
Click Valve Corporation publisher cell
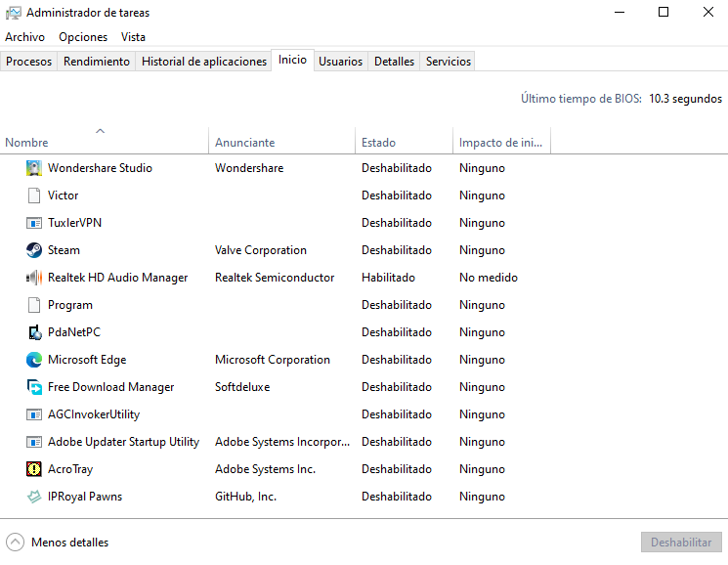(261, 250)
